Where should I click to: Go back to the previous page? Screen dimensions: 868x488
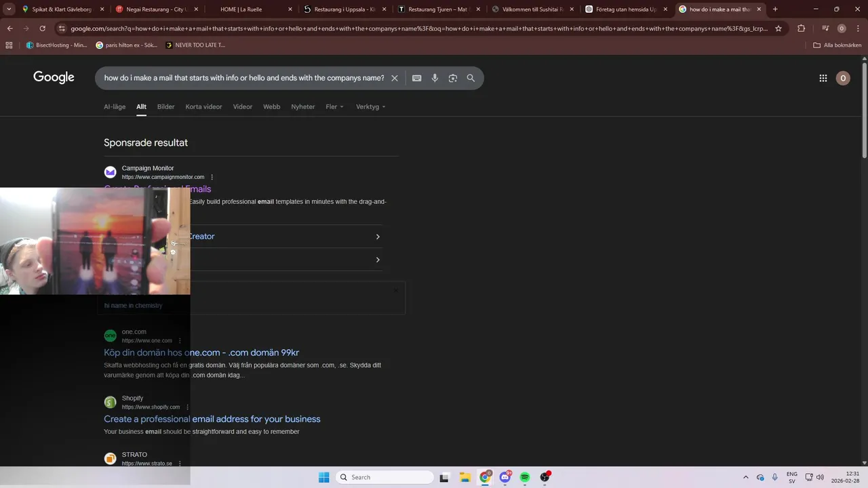coord(9,28)
